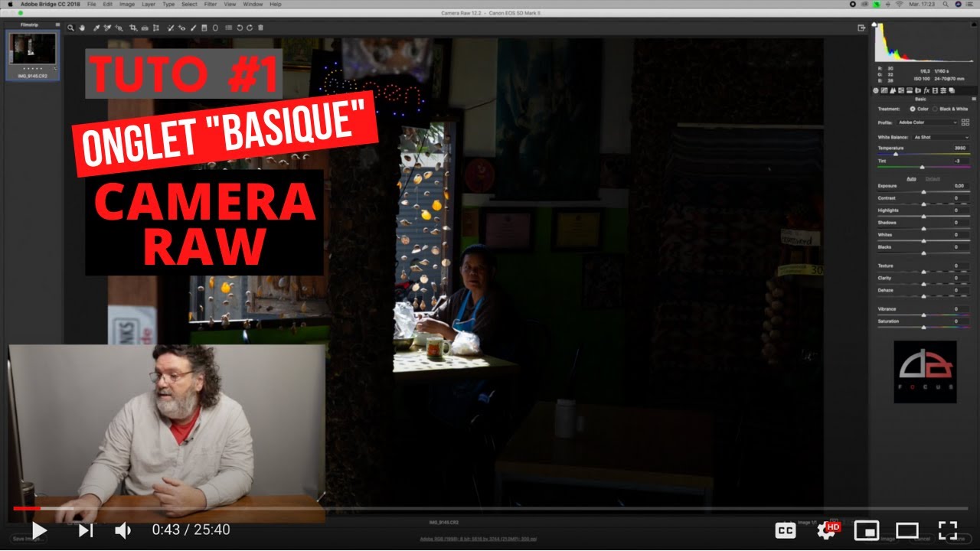The image size is (980, 551).
Task: Skip to the next video
Action: click(x=85, y=530)
